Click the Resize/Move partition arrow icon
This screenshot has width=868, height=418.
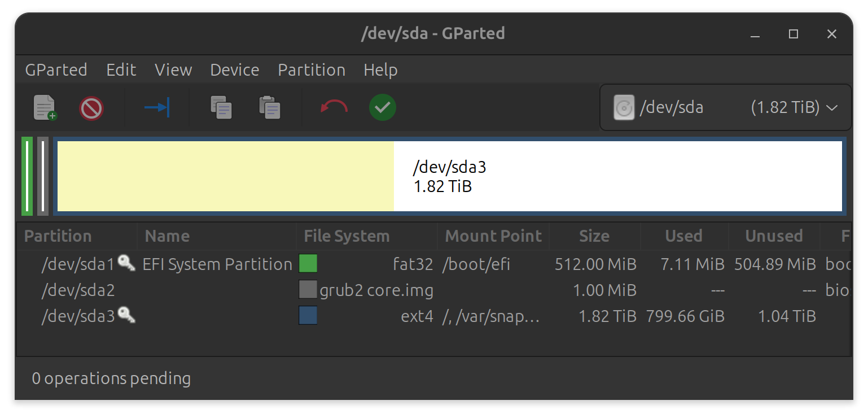pyautogui.click(x=157, y=107)
